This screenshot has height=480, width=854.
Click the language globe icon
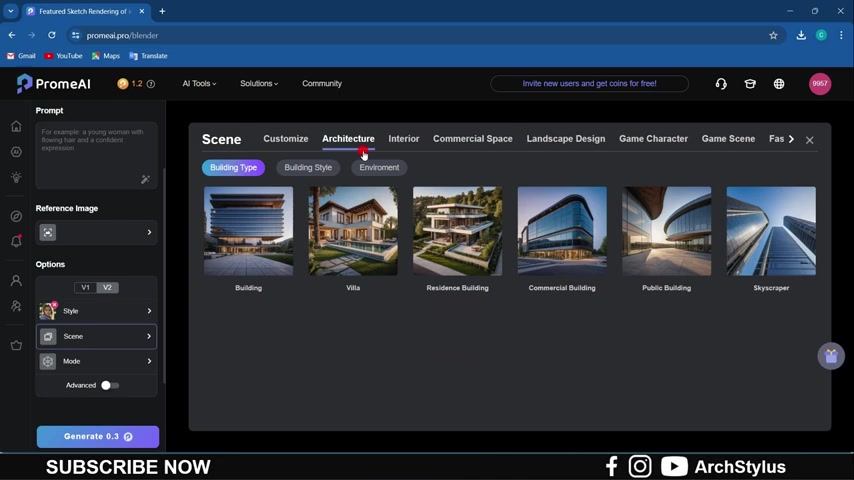[779, 84]
